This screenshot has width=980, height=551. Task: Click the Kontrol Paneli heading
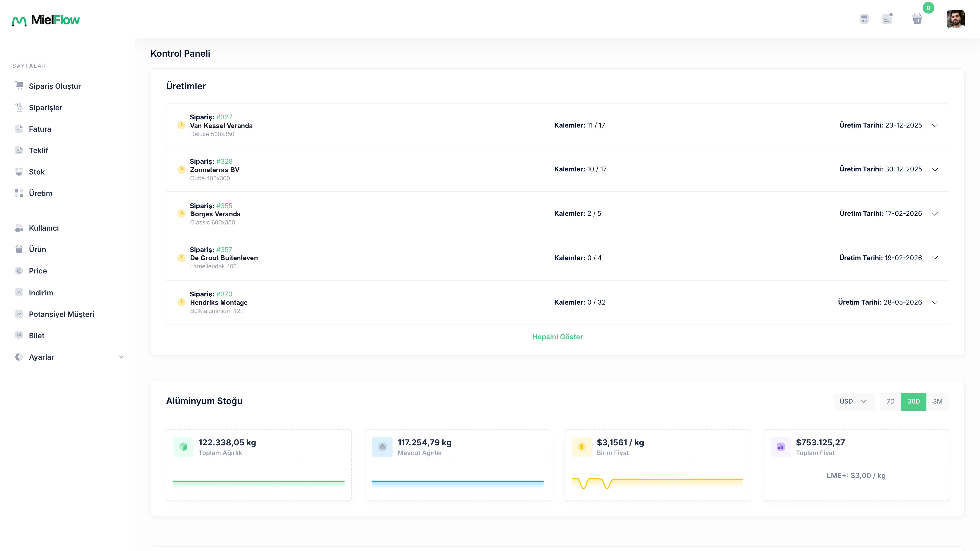pyautogui.click(x=180, y=53)
